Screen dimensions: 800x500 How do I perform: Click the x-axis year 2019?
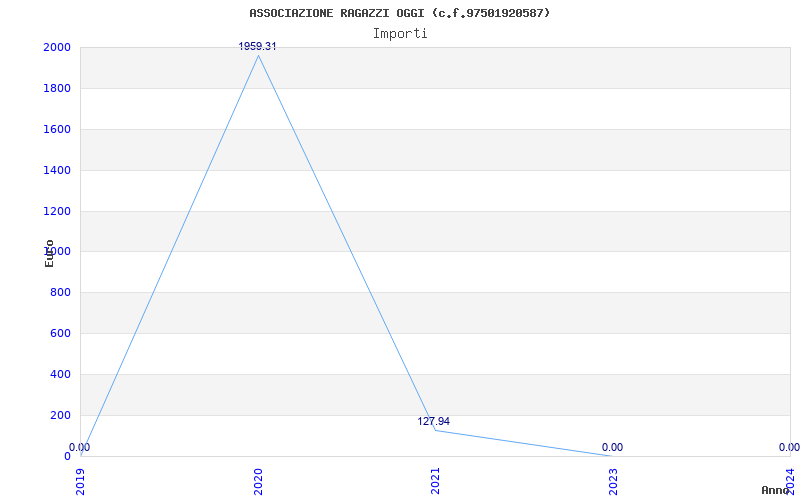(x=81, y=481)
